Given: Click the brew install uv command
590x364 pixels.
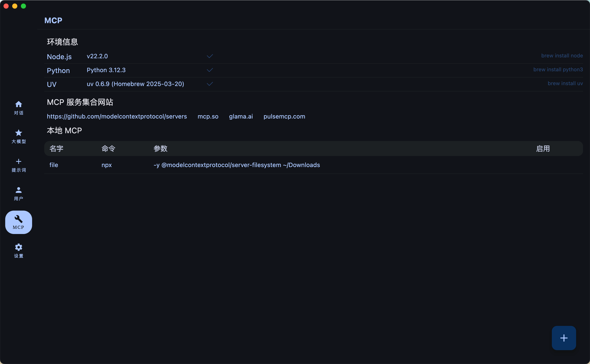Looking at the screenshot, I should click(x=565, y=83).
